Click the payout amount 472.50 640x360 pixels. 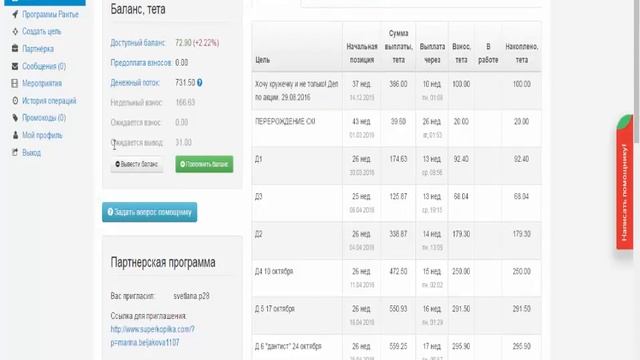(398, 271)
